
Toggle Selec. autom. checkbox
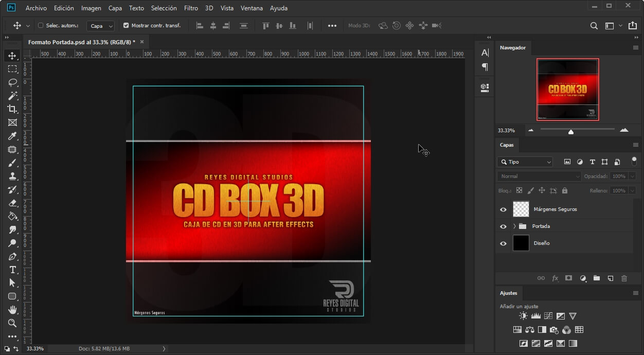coord(41,25)
